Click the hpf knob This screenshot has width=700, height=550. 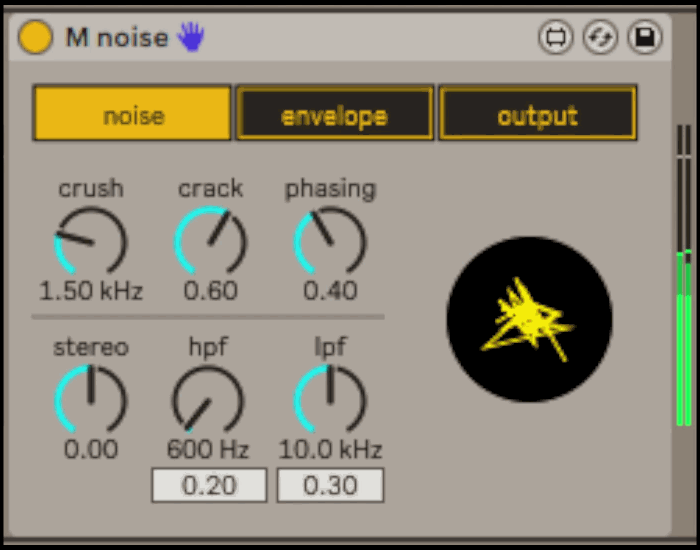[208, 399]
